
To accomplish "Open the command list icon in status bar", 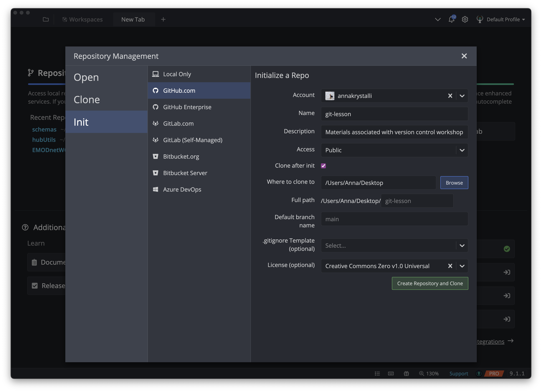I will click(377, 373).
